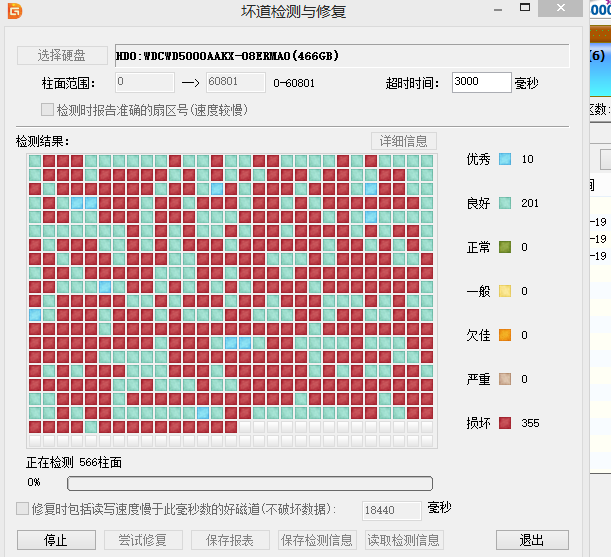Click the red 损坏 legend swatch
Screen dimensions: 611x557
[x=505, y=423]
